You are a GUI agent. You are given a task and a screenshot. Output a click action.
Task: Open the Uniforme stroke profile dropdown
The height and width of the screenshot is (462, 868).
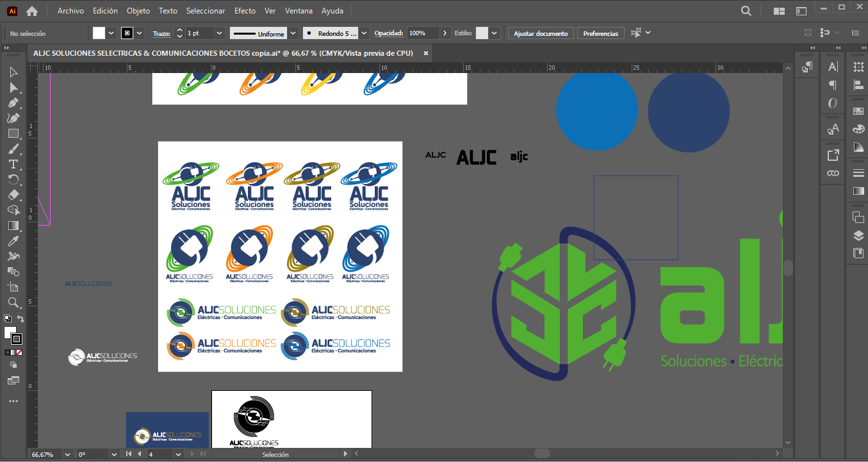click(x=293, y=33)
